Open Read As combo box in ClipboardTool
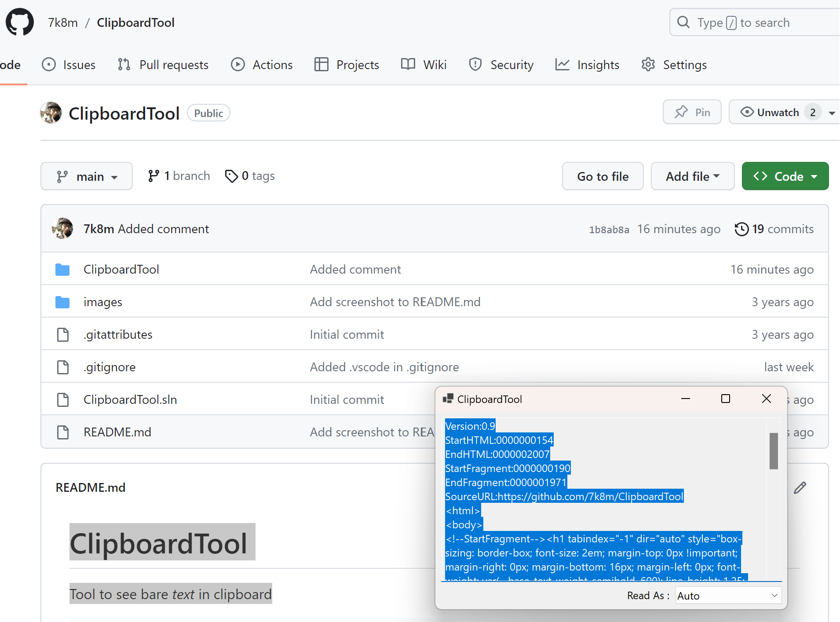 pos(728,596)
